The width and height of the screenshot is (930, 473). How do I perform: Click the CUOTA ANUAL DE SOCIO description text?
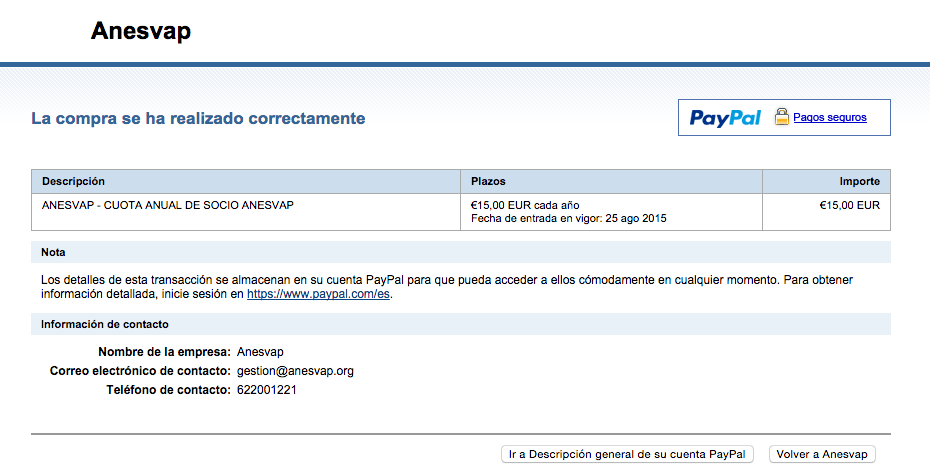pos(167,205)
